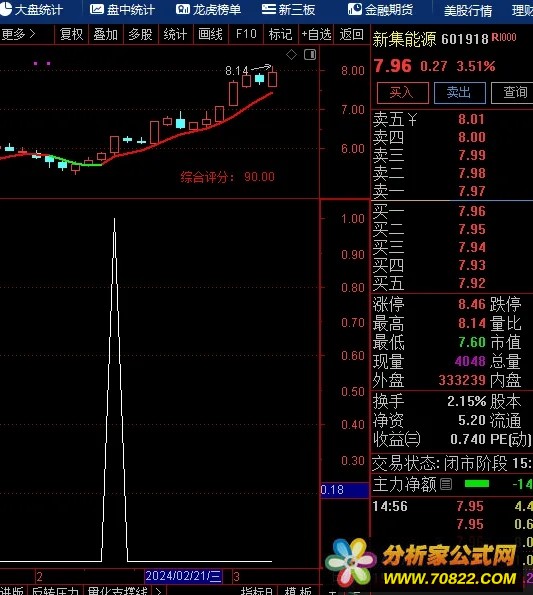The image size is (533, 595).
Task: Click 现量 value 4048
Action: coord(470,361)
